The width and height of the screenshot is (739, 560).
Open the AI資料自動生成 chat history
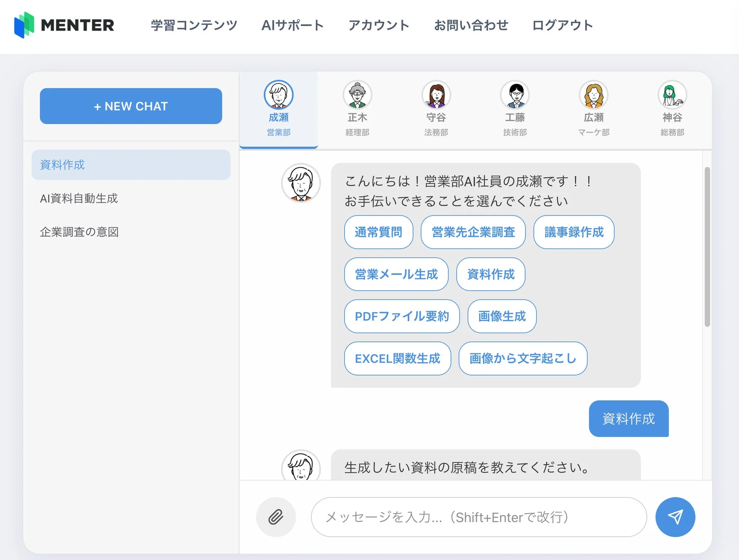click(78, 198)
